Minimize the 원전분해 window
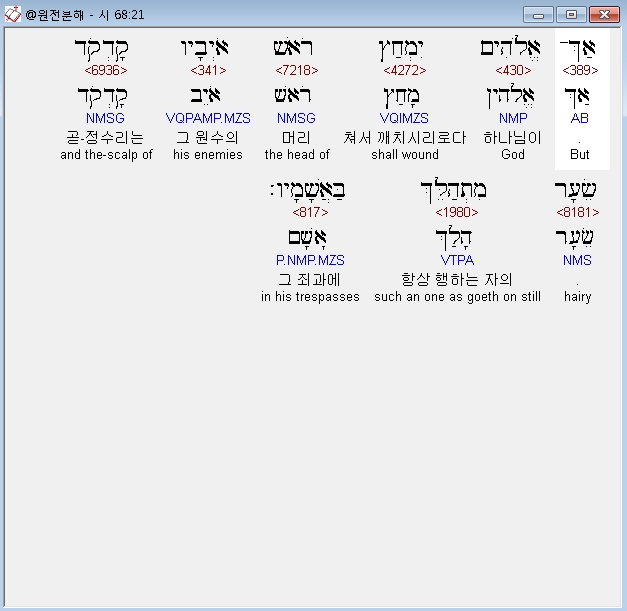Image resolution: width=627 pixels, height=611 pixels. (538, 15)
